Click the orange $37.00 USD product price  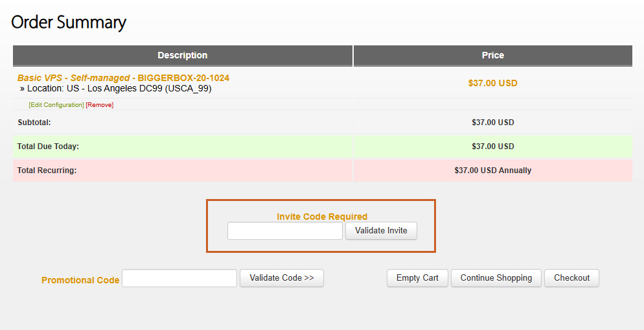(x=492, y=83)
